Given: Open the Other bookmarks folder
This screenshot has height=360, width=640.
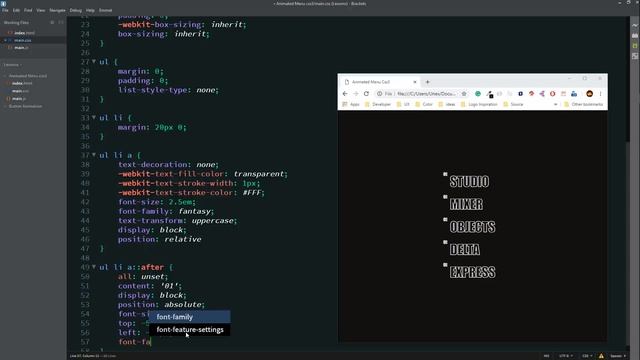Looking at the screenshot, I should 583,104.
